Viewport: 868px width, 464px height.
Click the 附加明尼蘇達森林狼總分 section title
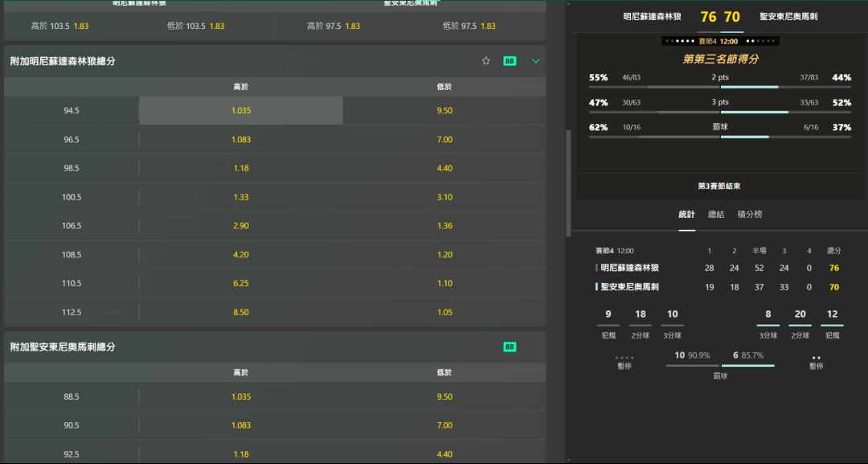pyautogui.click(x=63, y=61)
